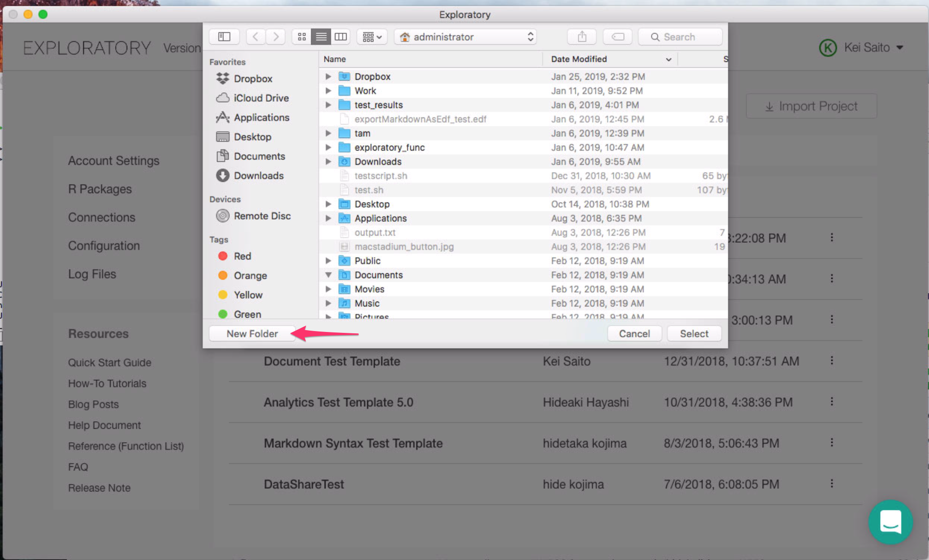Open Desktop in Favorites sidebar
Image resolution: width=929 pixels, height=560 pixels.
click(243, 137)
